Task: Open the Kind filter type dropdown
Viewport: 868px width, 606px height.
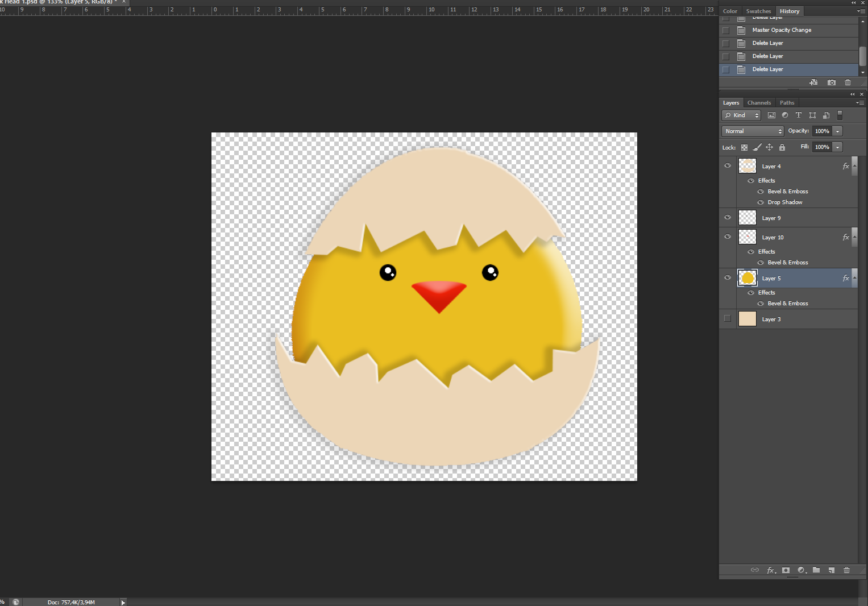Action: coord(741,115)
